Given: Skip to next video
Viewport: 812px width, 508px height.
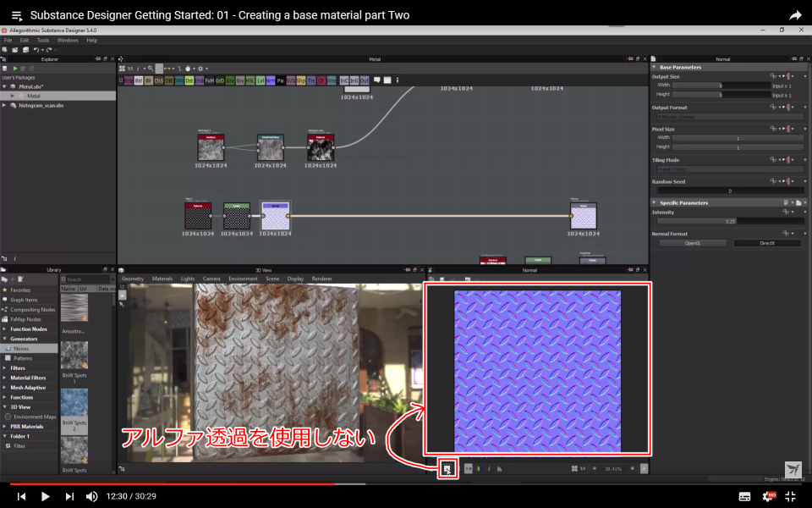Looking at the screenshot, I should 69,497.
